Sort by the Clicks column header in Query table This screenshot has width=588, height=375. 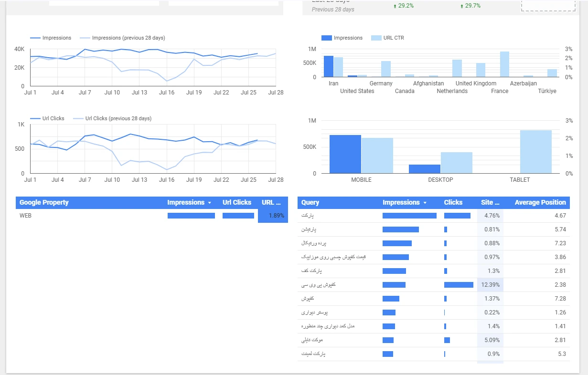pyautogui.click(x=453, y=202)
